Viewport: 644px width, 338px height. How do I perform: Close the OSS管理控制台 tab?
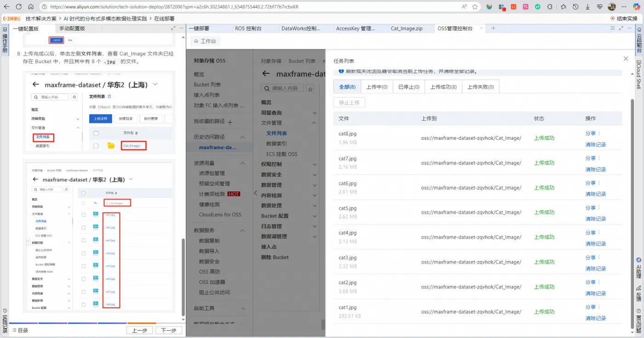482,28
